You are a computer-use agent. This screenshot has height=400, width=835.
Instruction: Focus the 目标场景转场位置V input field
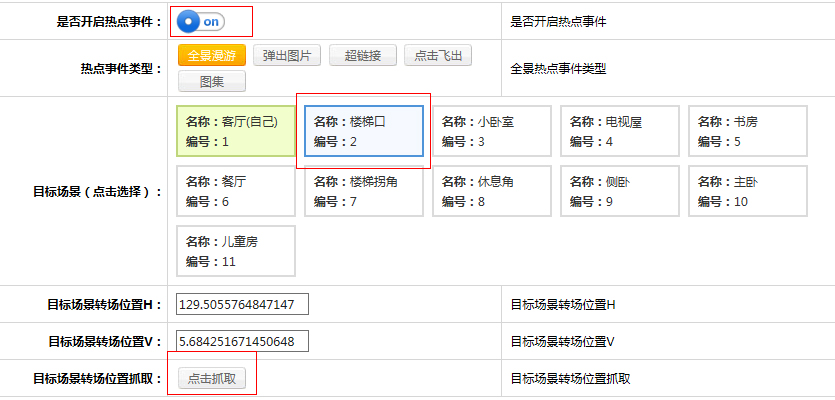coord(242,342)
